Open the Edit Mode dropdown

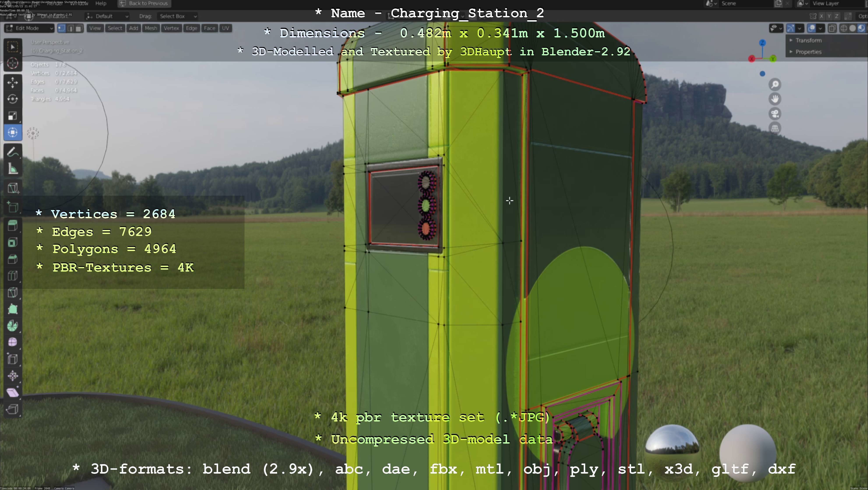30,28
